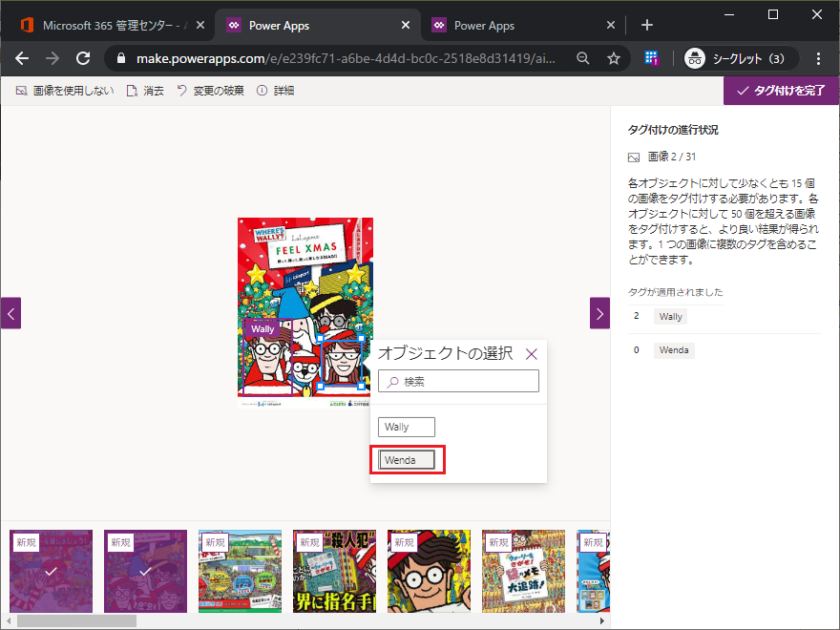Open first checked thumbnail

click(51, 571)
